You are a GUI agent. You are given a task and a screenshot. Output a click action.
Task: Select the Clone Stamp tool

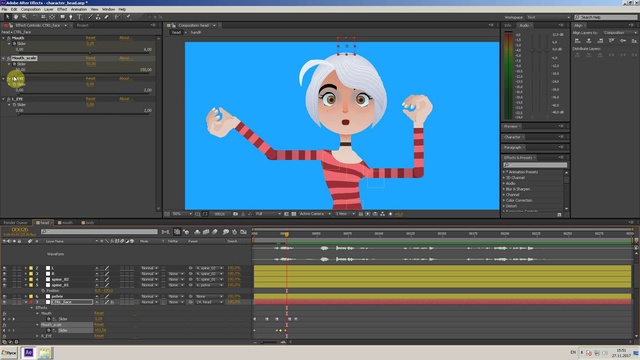(98, 17)
